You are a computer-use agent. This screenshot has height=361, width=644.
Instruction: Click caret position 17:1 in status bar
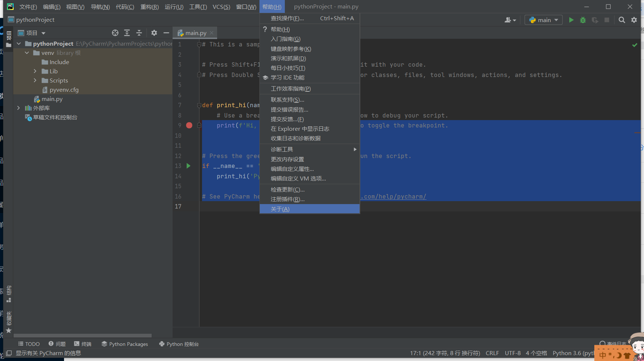point(445,353)
